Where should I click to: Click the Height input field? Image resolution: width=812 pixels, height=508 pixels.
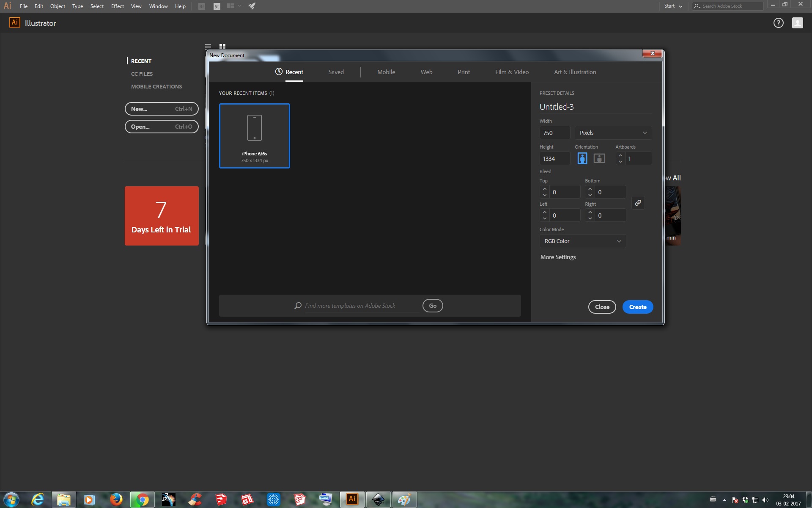(554, 159)
